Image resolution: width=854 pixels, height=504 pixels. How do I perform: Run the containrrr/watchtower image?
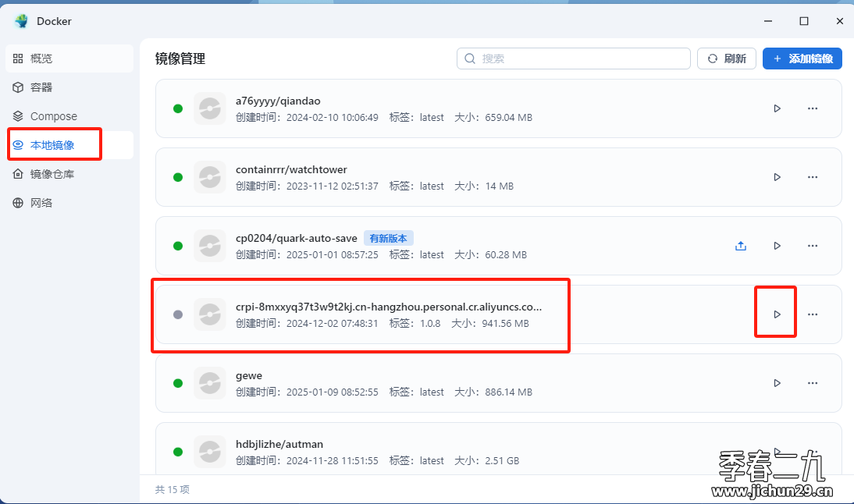tap(777, 177)
